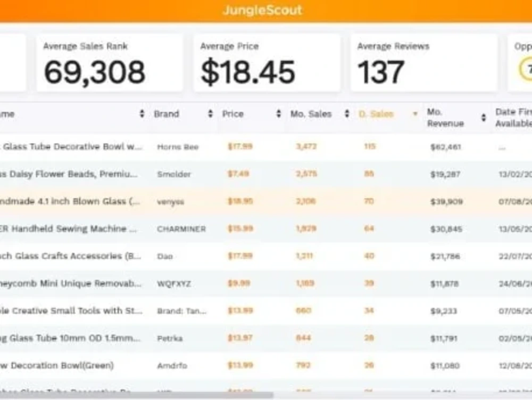Click the Mo. Sales column header
This screenshot has width=532, height=400.
tap(311, 114)
